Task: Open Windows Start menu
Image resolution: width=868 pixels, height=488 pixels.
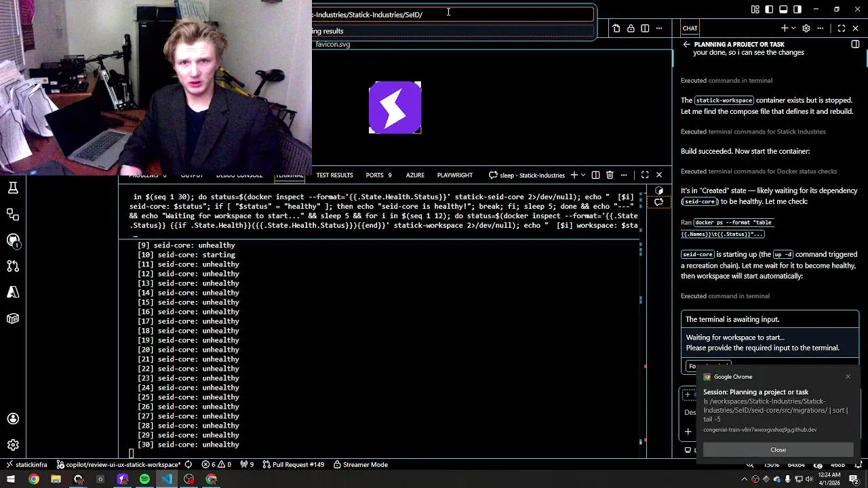Action: click(x=10, y=479)
